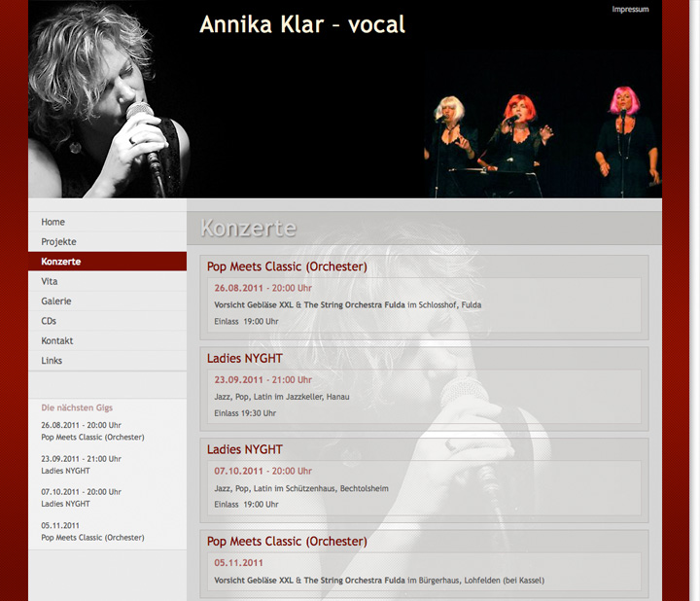This screenshot has height=601, width=700.
Task: Open the 23.09.2011 Ladies NYGHT sidebar gig
Action: (81, 465)
